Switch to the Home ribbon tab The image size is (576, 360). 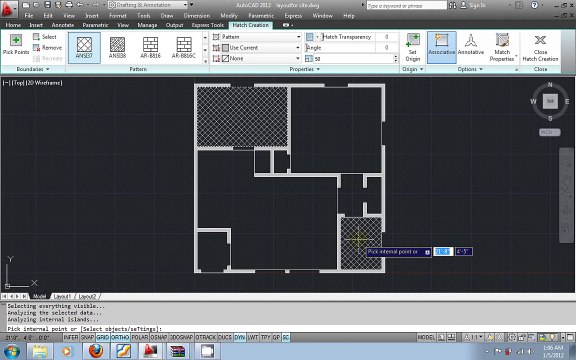point(13,25)
